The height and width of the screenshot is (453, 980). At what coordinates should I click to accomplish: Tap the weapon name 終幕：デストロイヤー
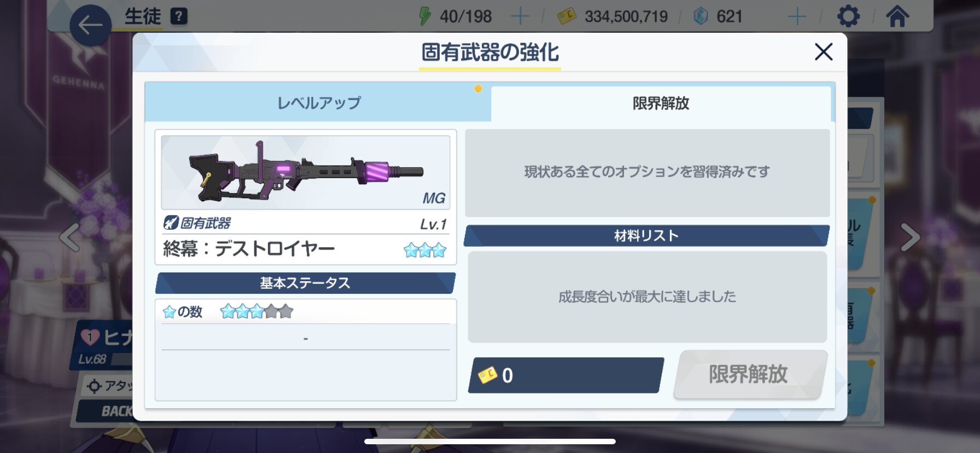(249, 249)
